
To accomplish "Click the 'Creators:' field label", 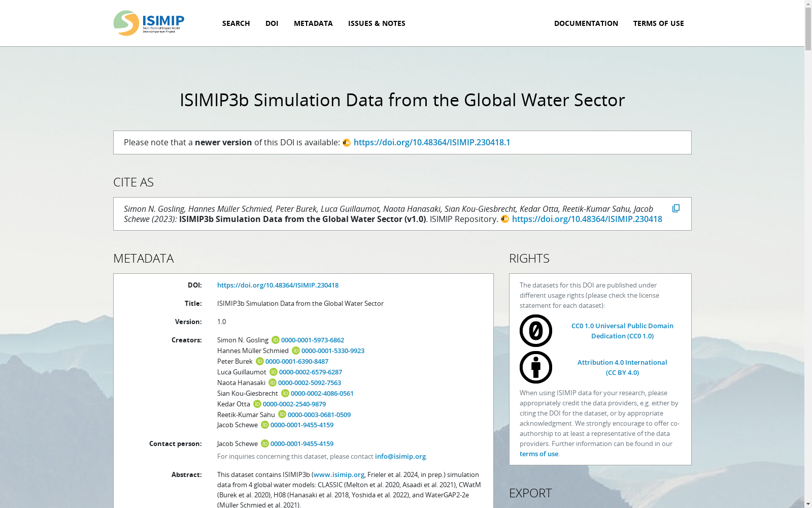I will click(x=187, y=340).
